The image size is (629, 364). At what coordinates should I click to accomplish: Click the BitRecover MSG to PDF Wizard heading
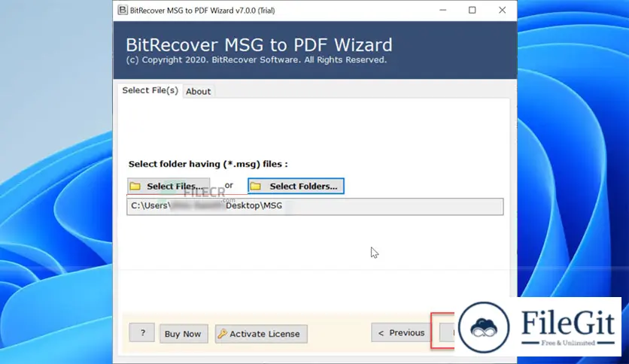[259, 44]
